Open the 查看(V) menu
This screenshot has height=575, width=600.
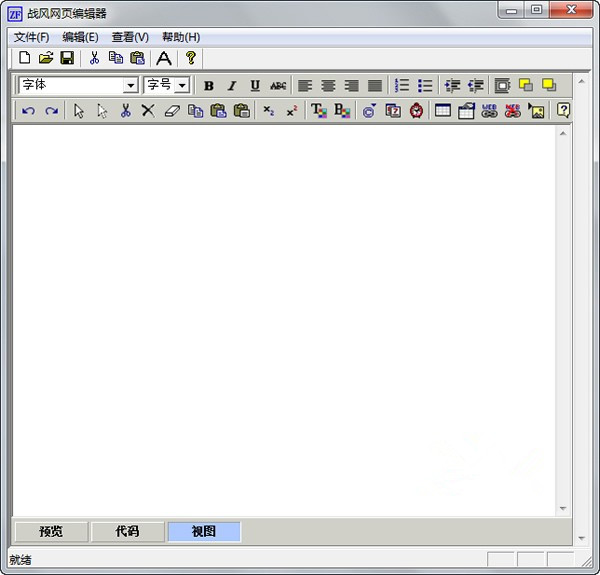tap(130, 37)
